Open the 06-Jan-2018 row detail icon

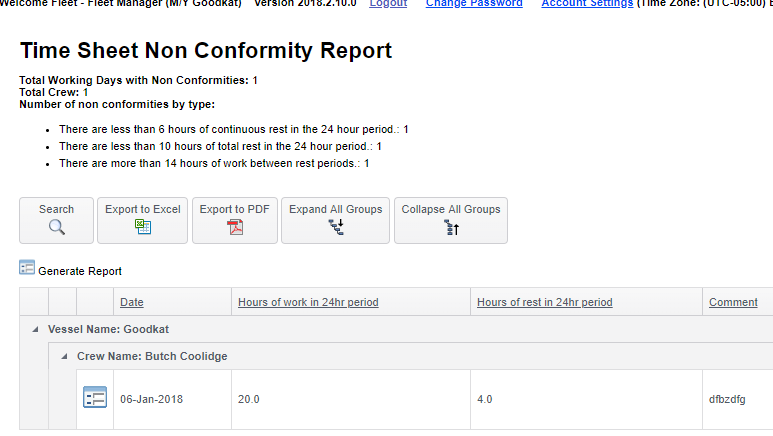coord(95,398)
